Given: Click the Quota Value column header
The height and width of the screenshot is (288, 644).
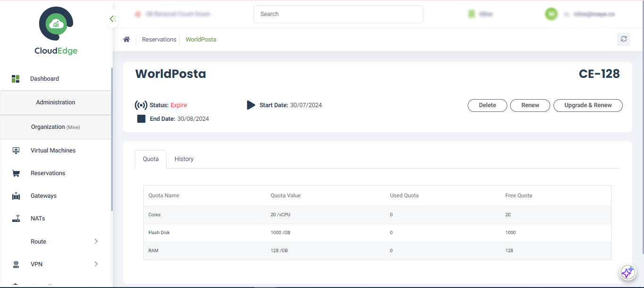Looking at the screenshot, I should (286, 195).
